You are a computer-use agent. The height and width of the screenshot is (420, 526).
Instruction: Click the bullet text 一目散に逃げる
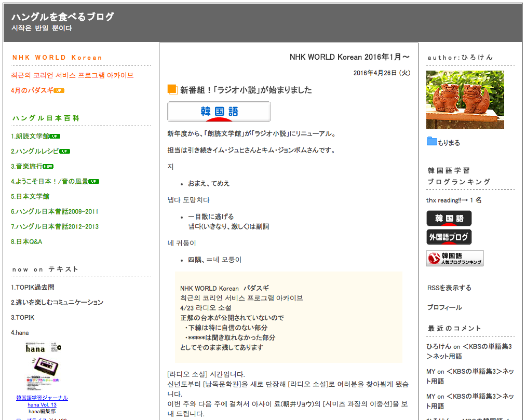pyautogui.click(x=211, y=216)
